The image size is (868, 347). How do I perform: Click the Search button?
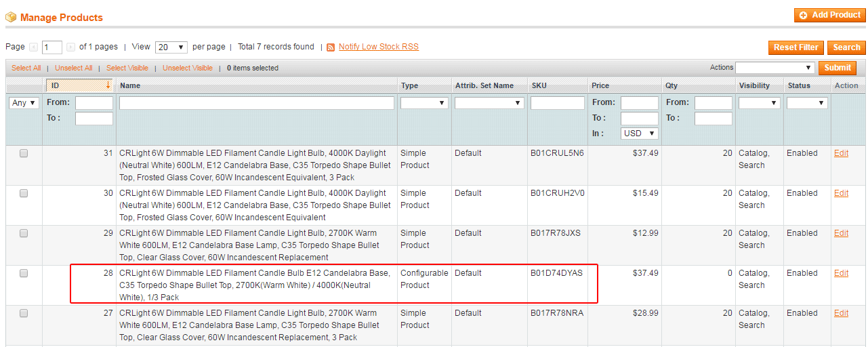pos(846,47)
